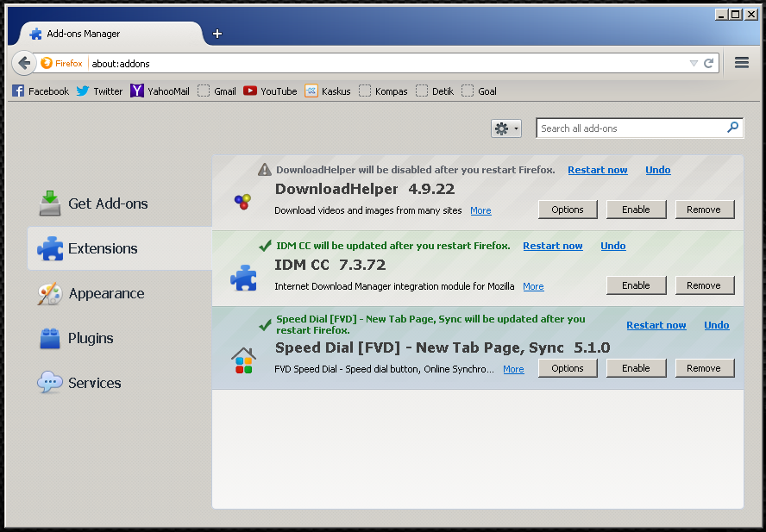Screen dimensions: 766x532
Task: Click the DownloadHelper warning triangle icon
Action: (264, 170)
